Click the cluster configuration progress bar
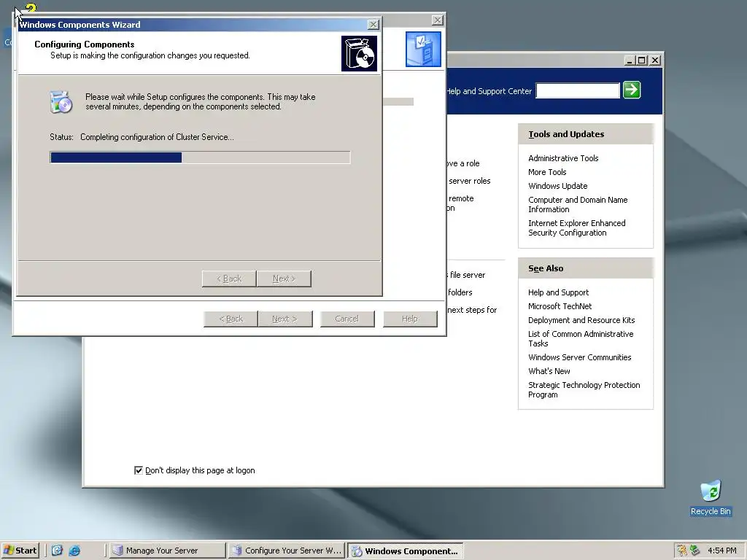 pyautogui.click(x=200, y=157)
